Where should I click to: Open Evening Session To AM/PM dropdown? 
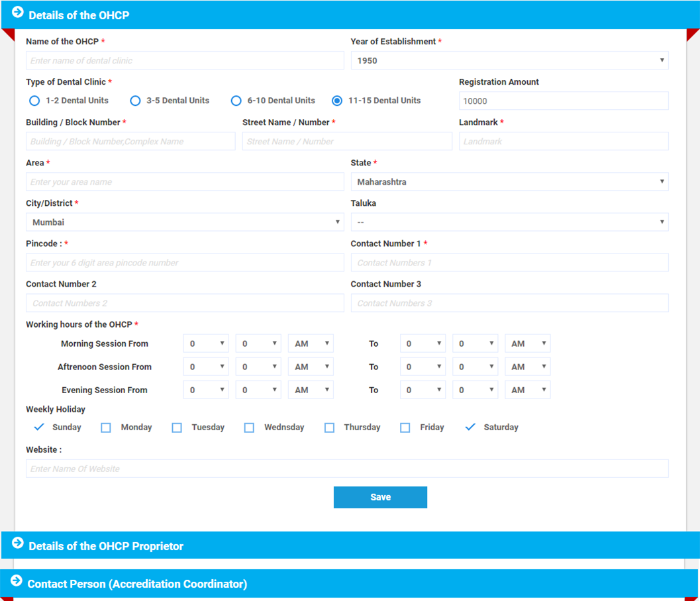tap(527, 391)
